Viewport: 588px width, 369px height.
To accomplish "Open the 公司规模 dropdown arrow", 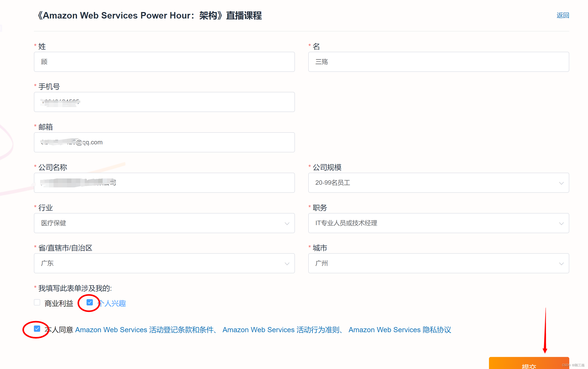I will click(561, 183).
